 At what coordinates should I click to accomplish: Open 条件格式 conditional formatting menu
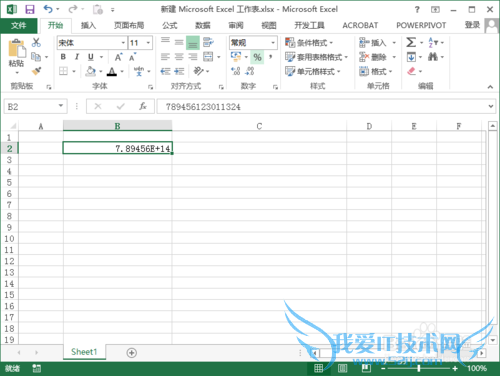(x=309, y=43)
